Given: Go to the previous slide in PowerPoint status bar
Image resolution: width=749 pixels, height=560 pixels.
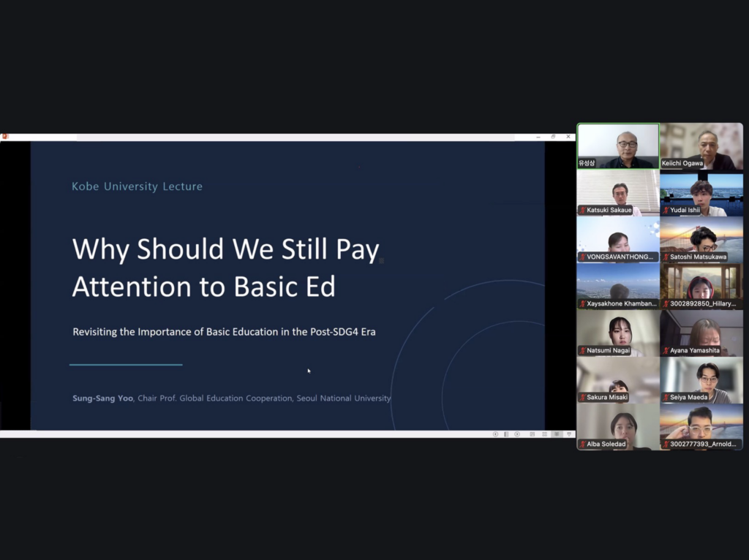Looking at the screenshot, I should (x=495, y=434).
